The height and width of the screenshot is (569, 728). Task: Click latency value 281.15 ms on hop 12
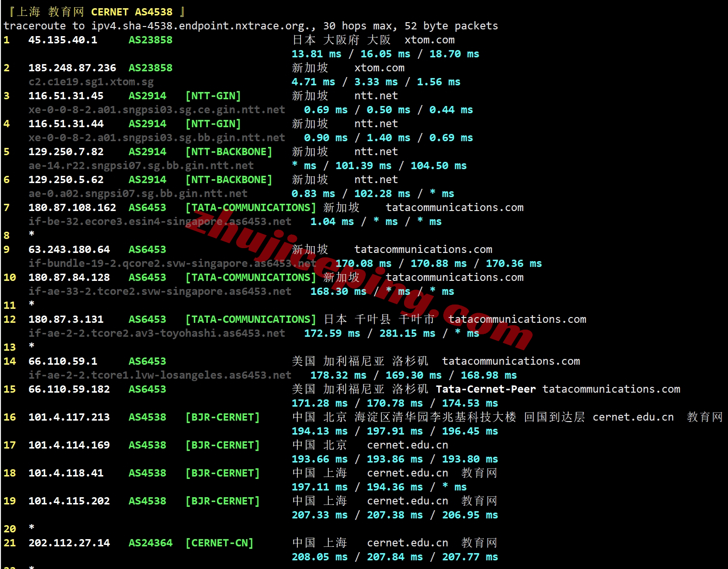407,333
